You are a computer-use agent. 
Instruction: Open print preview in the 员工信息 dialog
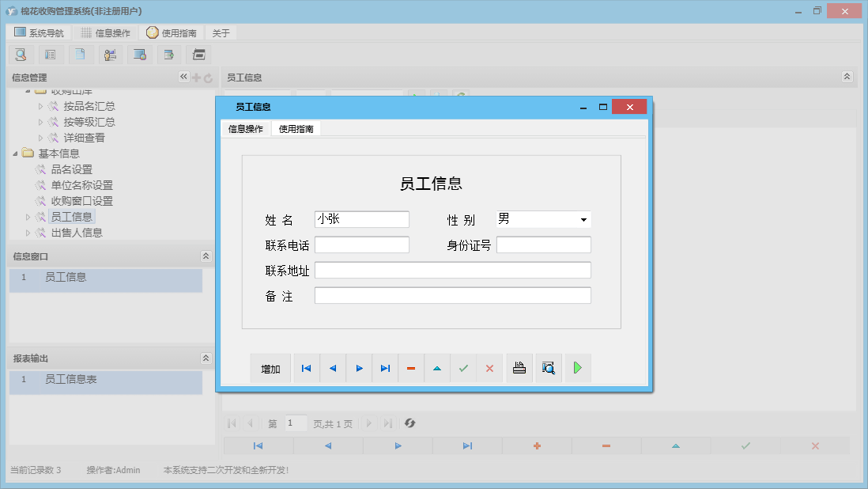point(548,368)
